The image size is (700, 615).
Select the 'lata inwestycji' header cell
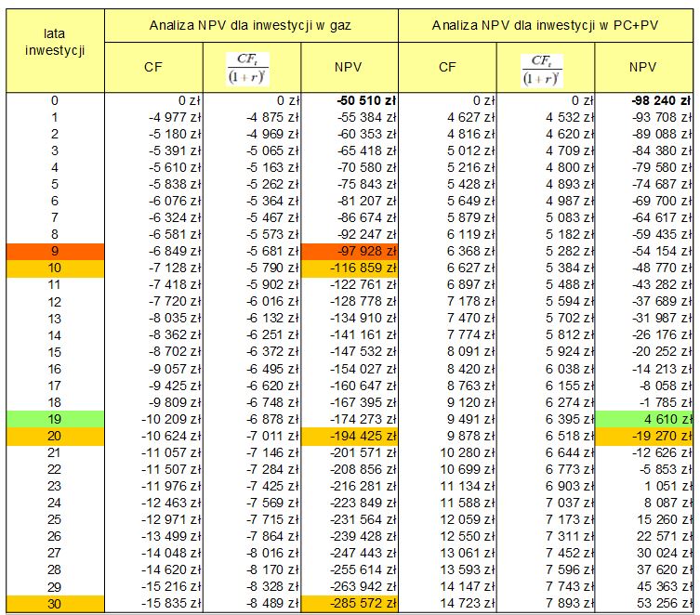55,50
